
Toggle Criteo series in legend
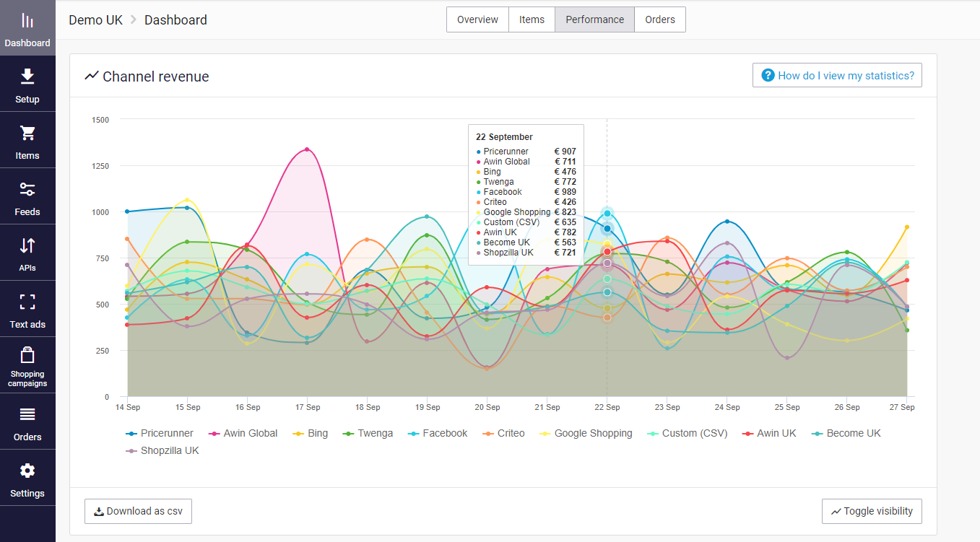[x=503, y=433]
